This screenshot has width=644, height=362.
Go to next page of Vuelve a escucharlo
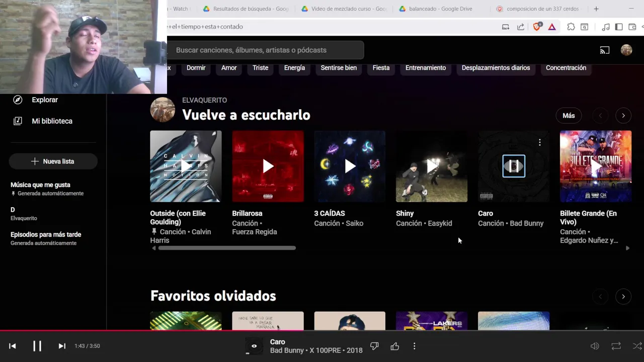tap(623, 116)
